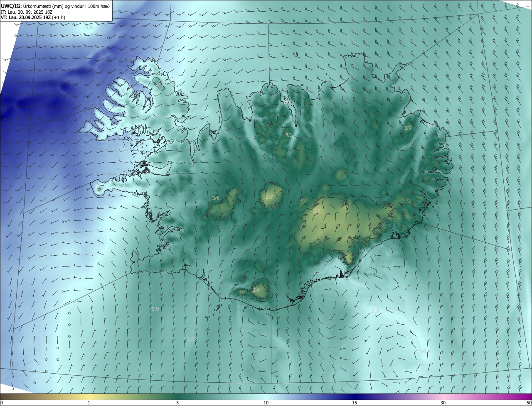Click the '30' tick label on the color scale
The height and width of the screenshot is (406, 532).
click(x=443, y=403)
